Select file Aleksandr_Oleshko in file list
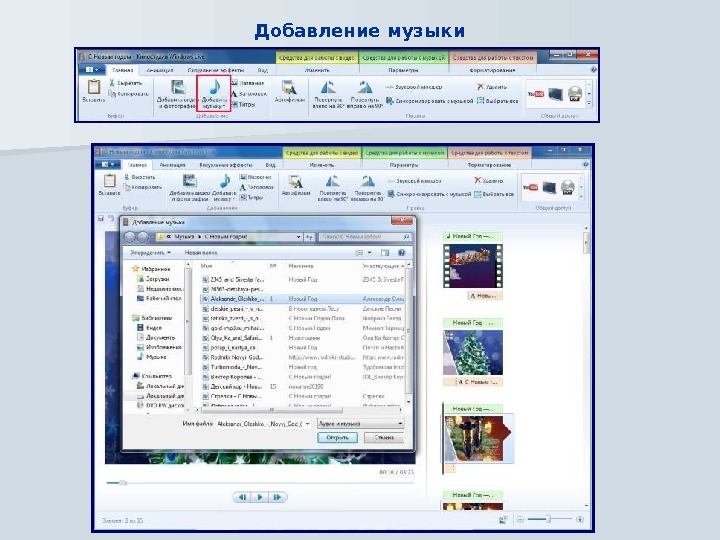This screenshot has height=540, width=720. pyautogui.click(x=303, y=299)
